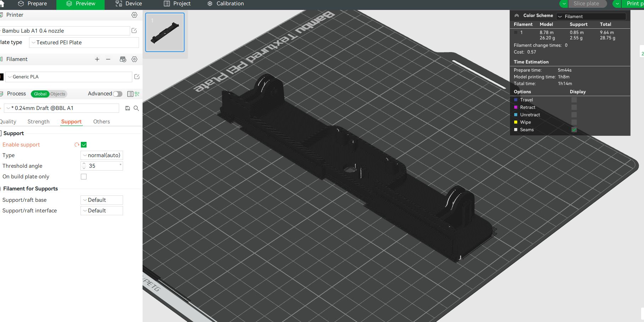644x322 pixels.
Task: Show Wipe moves in display options
Action: [x=574, y=122]
